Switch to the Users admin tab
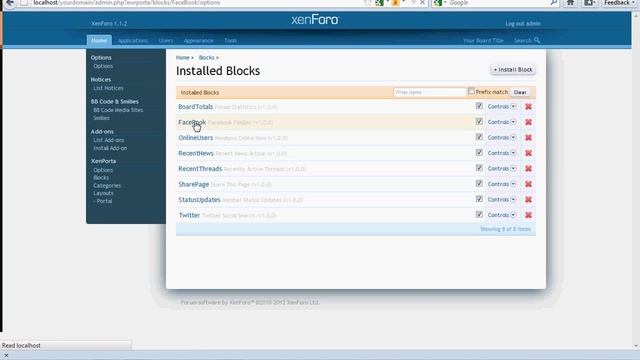Viewport: 640px width, 360px height. coord(166,41)
